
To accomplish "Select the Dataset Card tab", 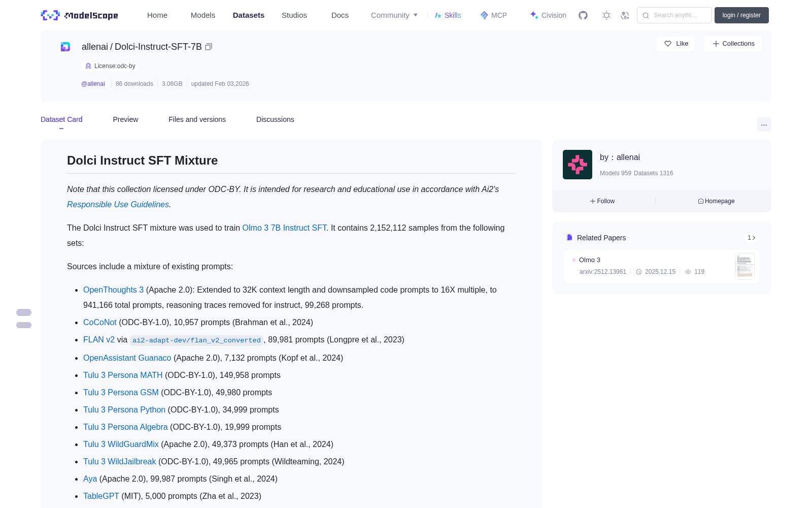I will (x=61, y=119).
